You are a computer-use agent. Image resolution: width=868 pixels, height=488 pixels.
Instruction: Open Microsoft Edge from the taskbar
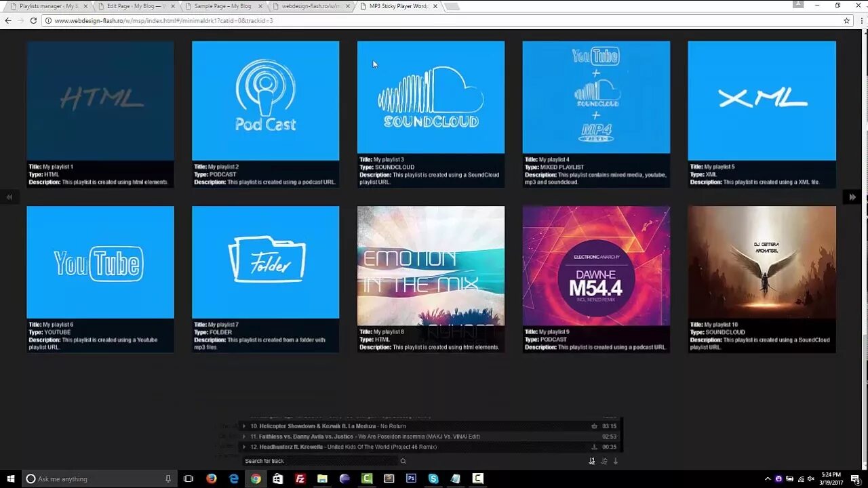tap(234, 479)
